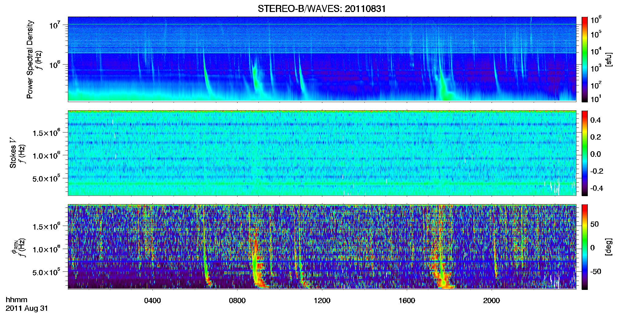
Task: Click the 10⁴ value on the sfu colorbar
Action: pyautogui.click(x=596, y=51)
